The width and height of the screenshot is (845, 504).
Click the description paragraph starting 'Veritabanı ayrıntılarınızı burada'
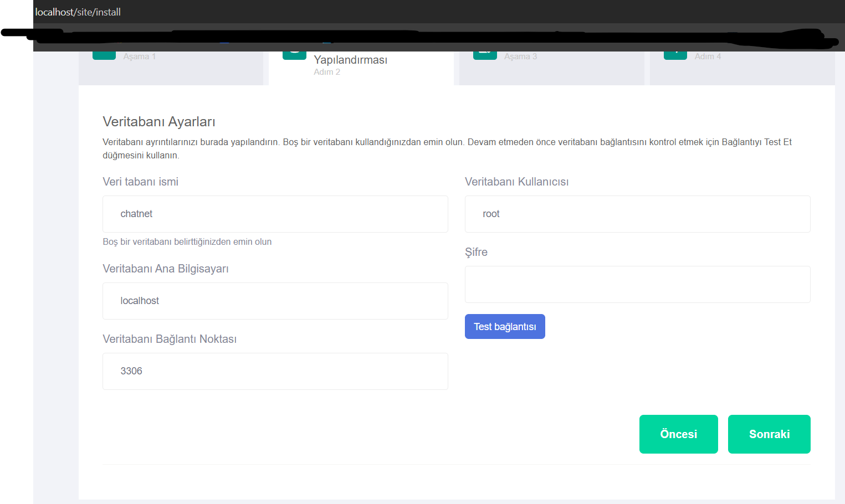pyautogui.click(x=447, y=148)
